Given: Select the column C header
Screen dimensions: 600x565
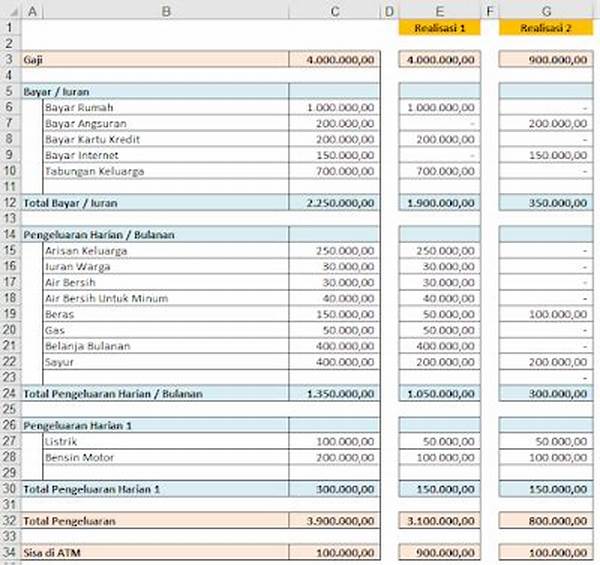Looking at the screenshot, I should click(334, 12).
